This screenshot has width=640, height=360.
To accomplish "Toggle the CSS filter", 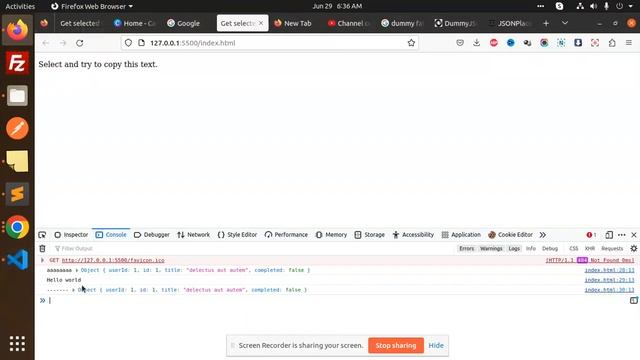I will (573, 249).
